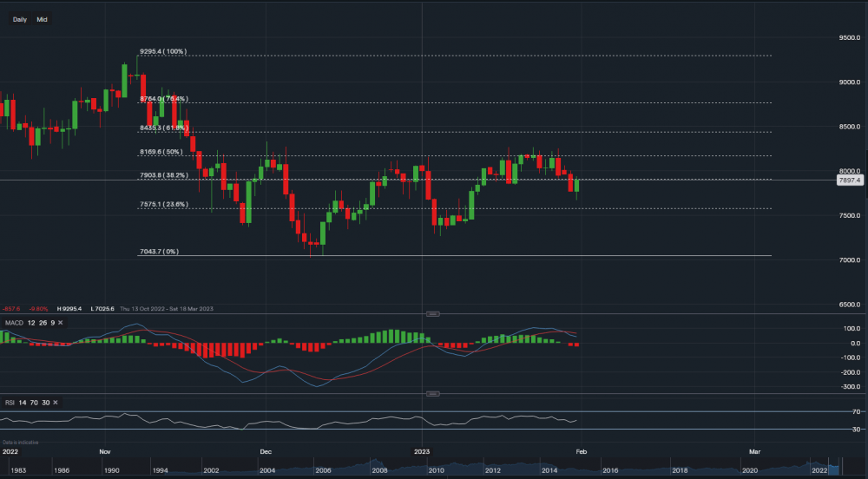Click year 2008 on the overview timeline
This screenshot has height=479, width=868.
tap(378, 470)
